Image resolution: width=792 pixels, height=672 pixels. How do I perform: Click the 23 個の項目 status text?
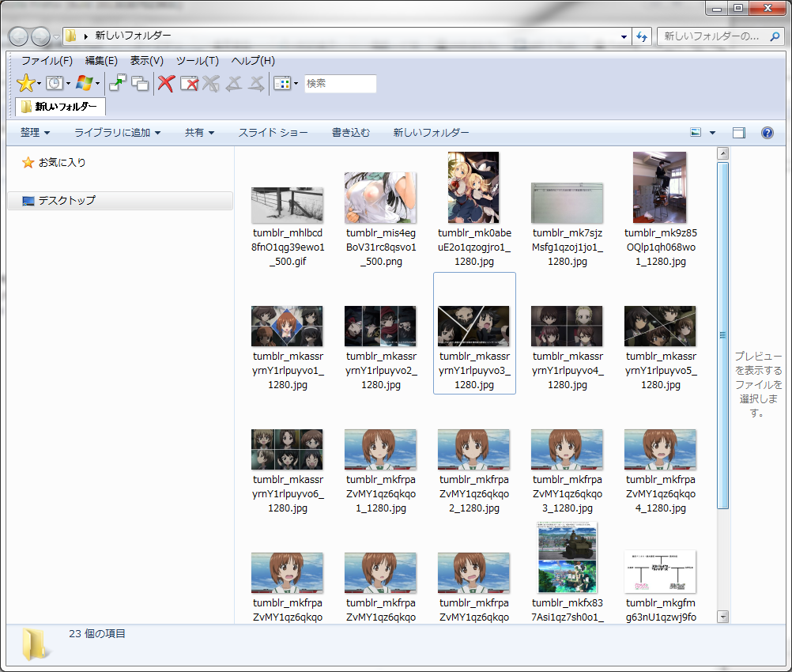tap(97, 633)
